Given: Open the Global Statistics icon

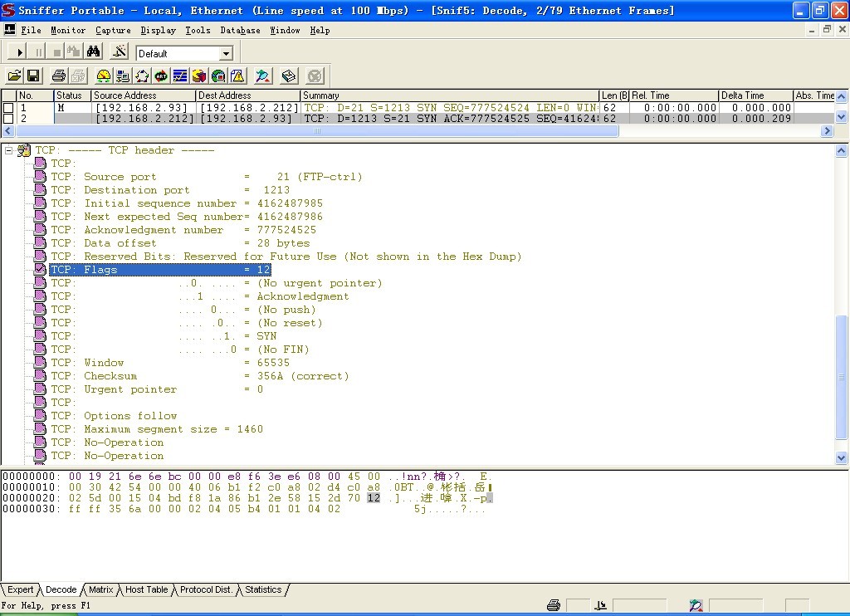Looking at the screenshot, I should coord(218,76).
